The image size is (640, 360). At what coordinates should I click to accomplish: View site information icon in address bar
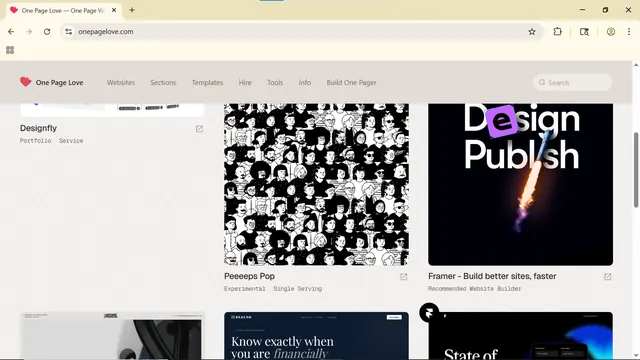click(69, 31)
